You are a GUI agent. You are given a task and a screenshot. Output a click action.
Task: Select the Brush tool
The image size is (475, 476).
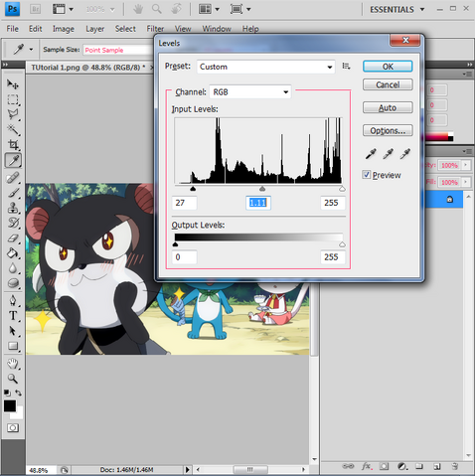coord(13,193)
